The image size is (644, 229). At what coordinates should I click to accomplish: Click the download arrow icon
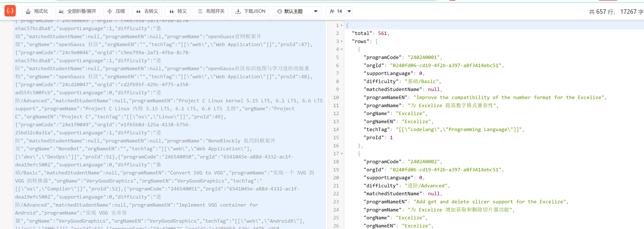click(238, 12)
